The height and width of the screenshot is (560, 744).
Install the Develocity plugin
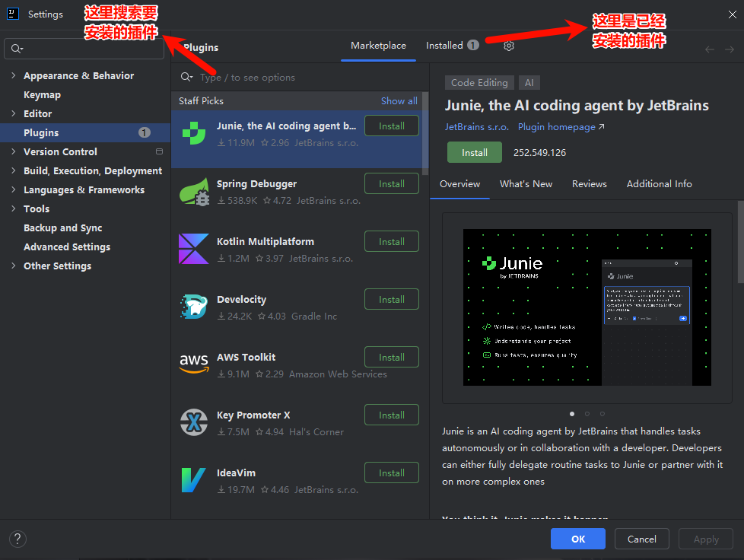coord(392,300)
